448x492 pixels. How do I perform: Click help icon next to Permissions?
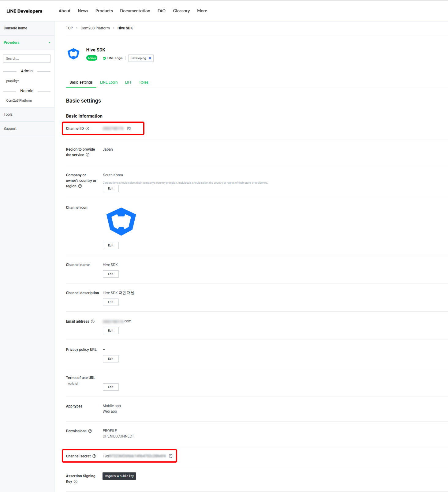pos(90,431)
